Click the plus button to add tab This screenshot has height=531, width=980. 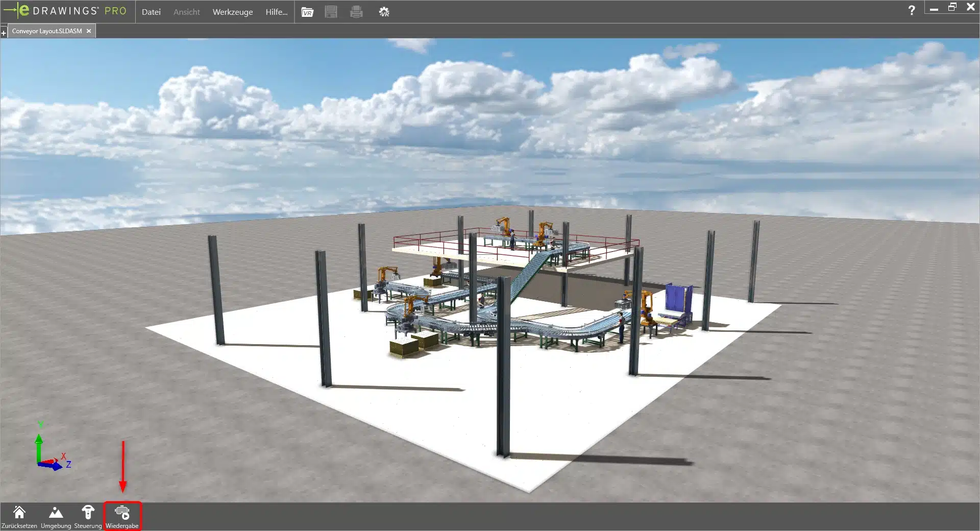click(x=4, y=33)
